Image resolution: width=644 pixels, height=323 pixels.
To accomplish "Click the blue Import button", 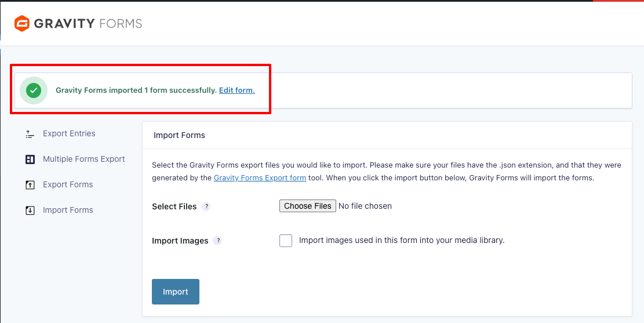I will (176, 292).
